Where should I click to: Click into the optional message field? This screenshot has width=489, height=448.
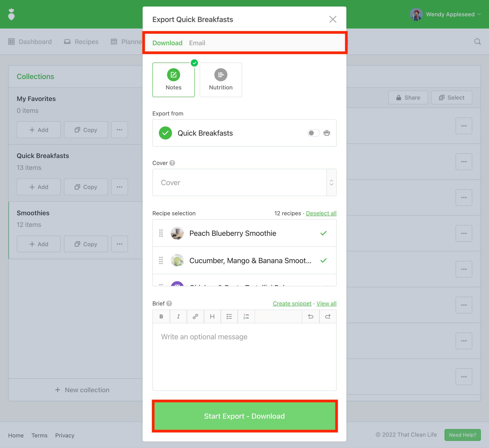pyautogui.click(x=244, y=356)
